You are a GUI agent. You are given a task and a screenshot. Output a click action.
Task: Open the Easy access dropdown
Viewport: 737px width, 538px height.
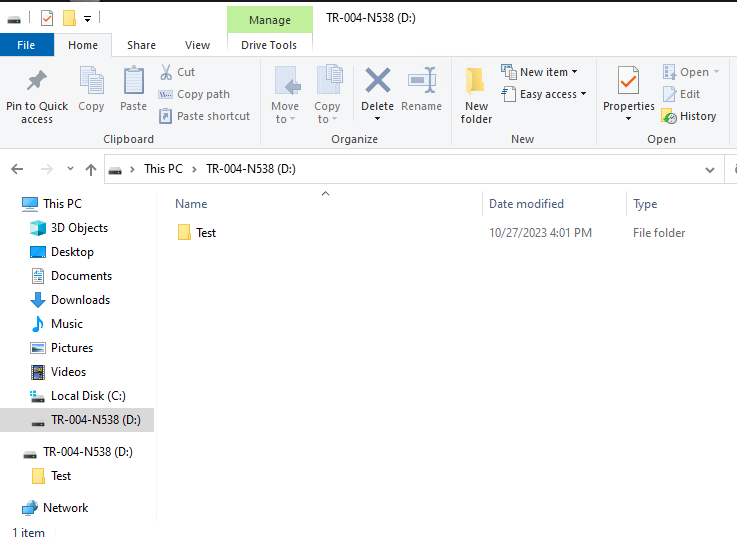pos(583,94)
